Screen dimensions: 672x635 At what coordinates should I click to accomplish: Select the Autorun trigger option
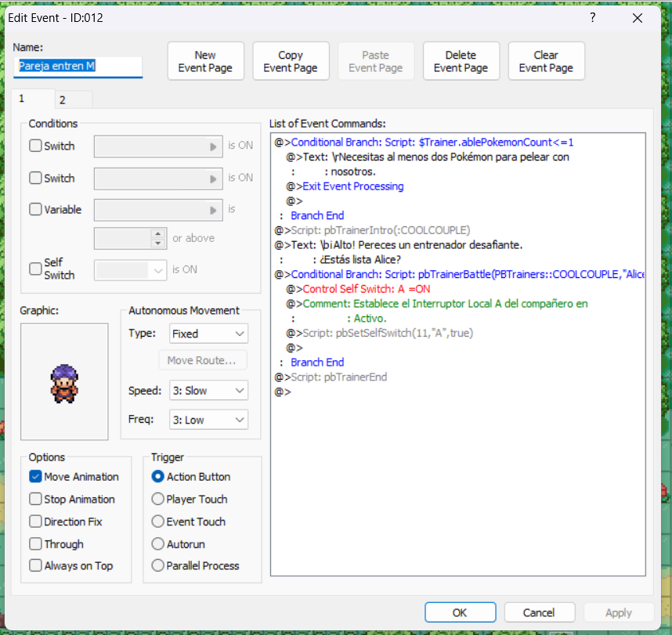coord(158,544)
